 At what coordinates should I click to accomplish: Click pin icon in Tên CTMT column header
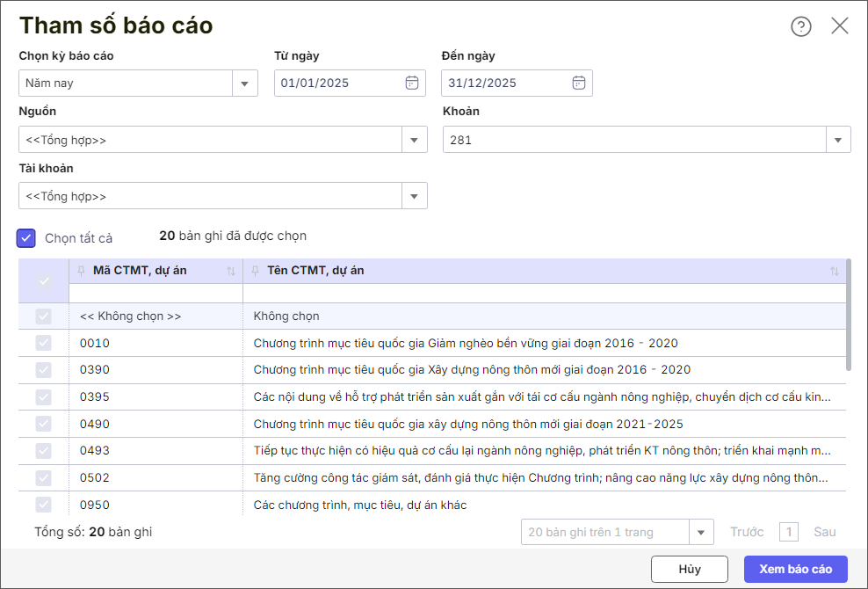[256, 271]
